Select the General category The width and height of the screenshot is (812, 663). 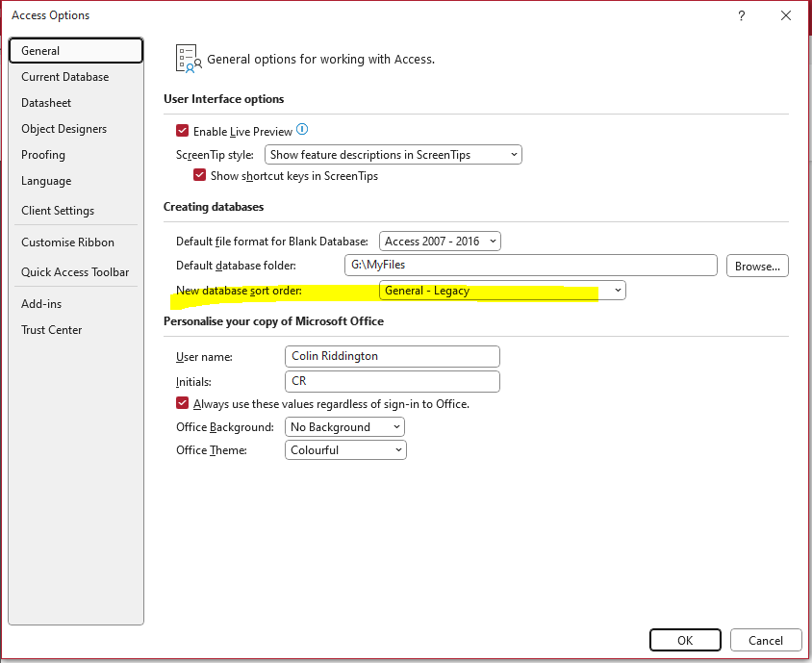coord(76,51)
